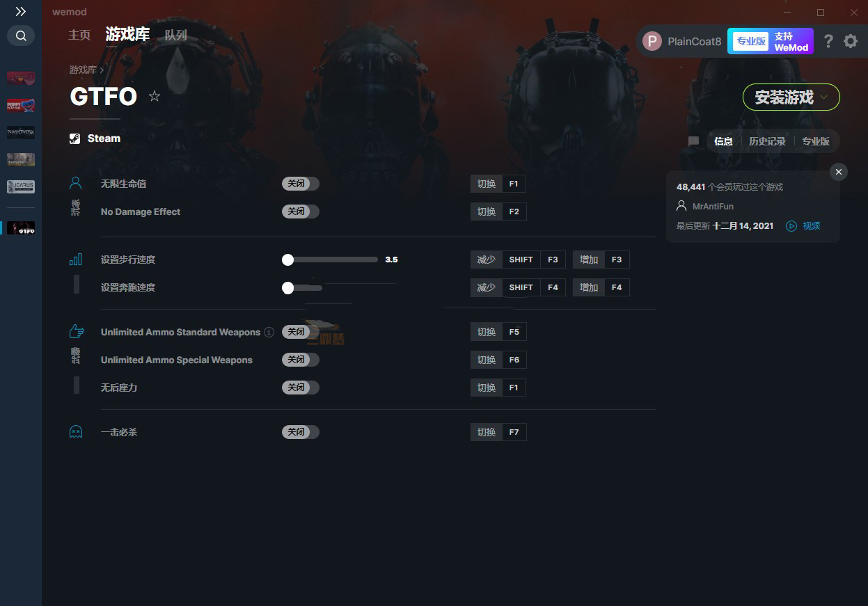Screen dimensions: 868x606
Task: Select the Poppy Playtime game thumbnail
Action: (21, 105)
